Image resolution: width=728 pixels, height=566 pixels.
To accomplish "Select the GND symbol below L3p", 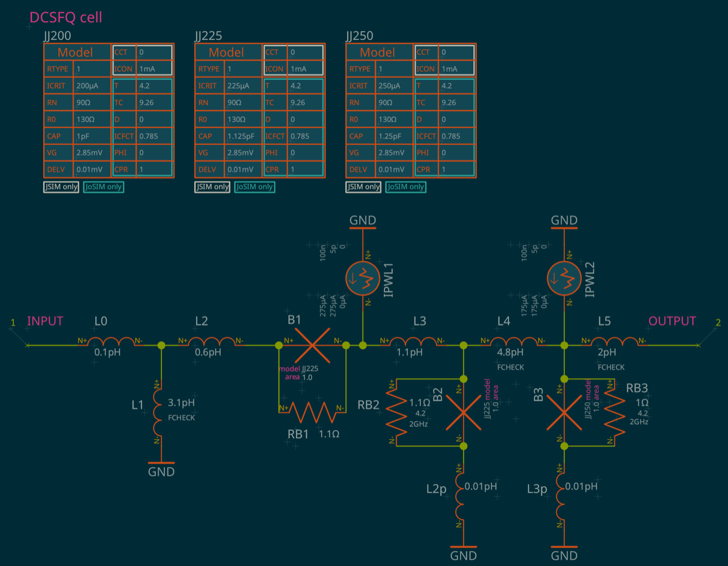I will pos(564,552).
